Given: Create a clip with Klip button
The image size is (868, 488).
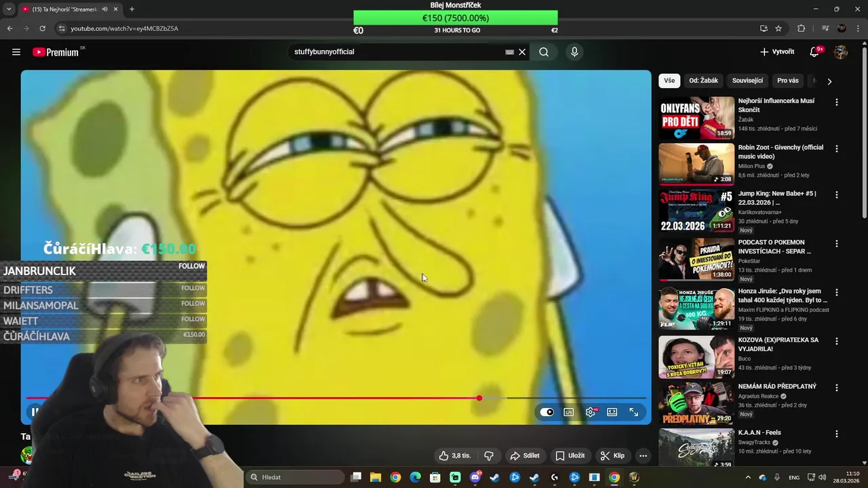Looking at the screenshot, I should click(612, 456).
